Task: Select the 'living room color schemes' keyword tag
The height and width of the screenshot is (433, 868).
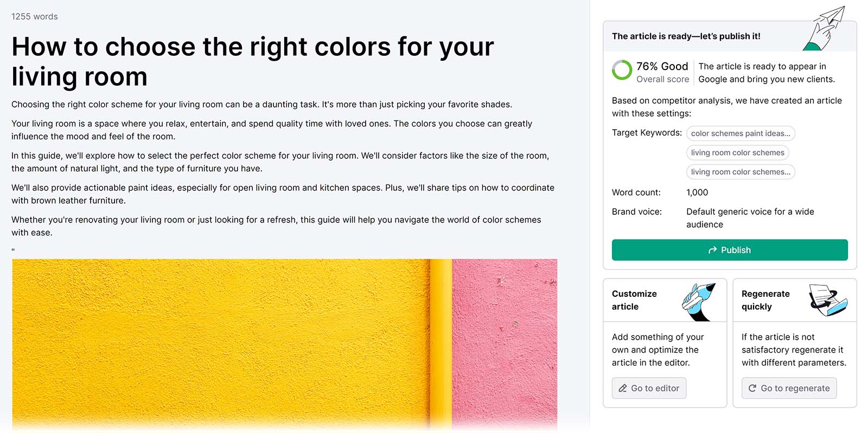Action: (737, 152)
